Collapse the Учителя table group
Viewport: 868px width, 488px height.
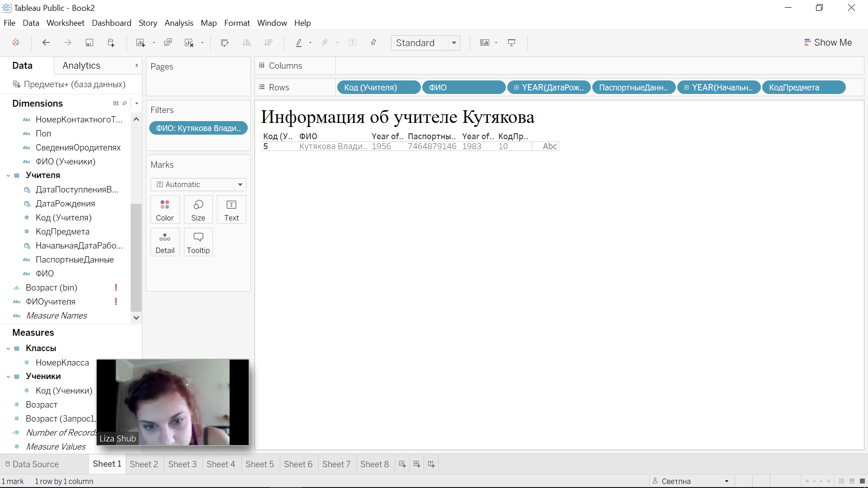[x=8, y=175]
